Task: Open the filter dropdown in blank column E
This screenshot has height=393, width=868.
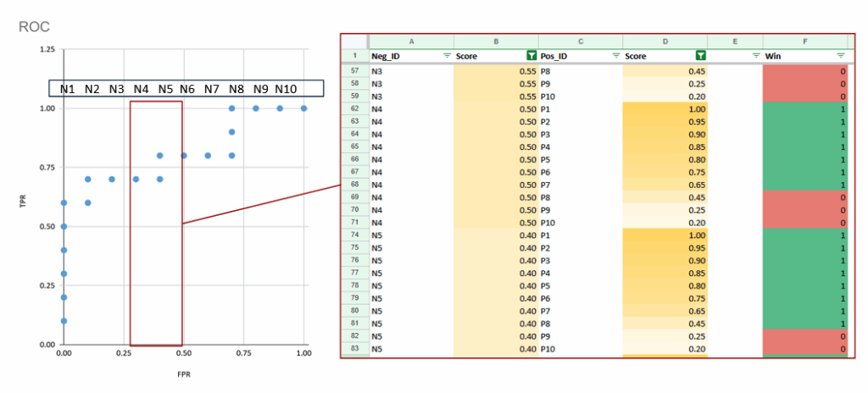Action: [756, 55]
